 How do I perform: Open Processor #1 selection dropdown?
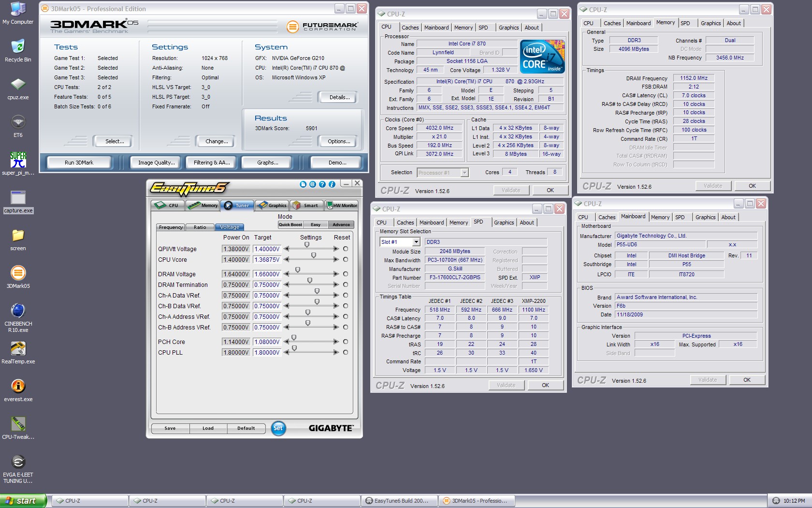(464, 173)
